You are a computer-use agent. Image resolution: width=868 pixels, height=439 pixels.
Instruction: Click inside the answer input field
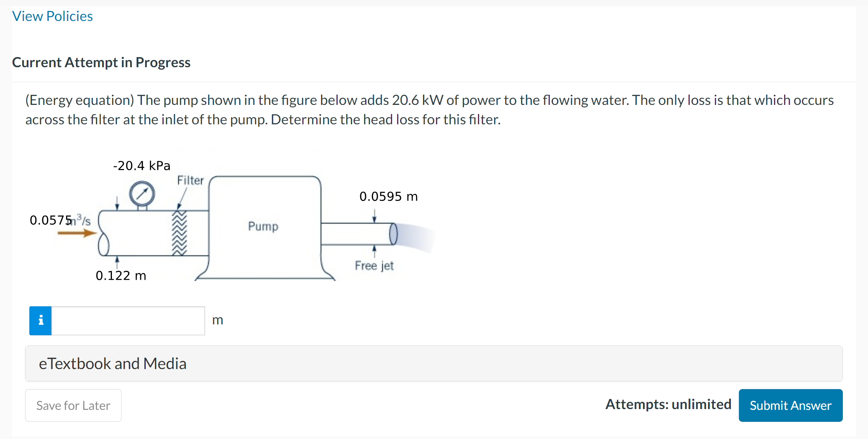point(128,320)
